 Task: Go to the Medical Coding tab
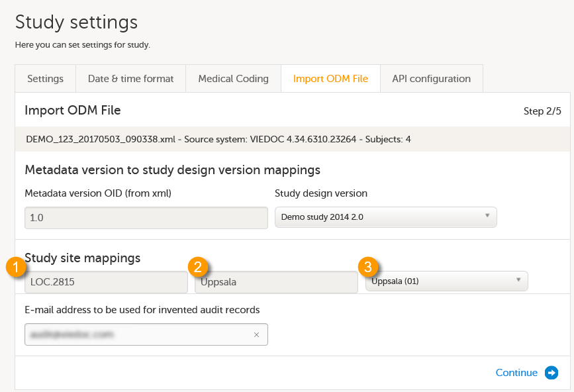coord(233,79)
